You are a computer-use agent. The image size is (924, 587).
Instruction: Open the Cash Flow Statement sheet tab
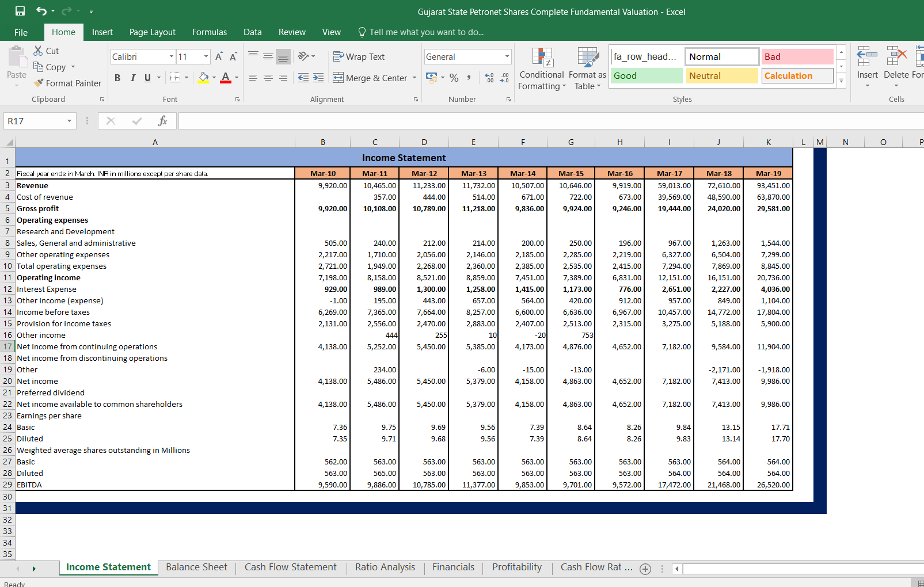tap(291, 567)
